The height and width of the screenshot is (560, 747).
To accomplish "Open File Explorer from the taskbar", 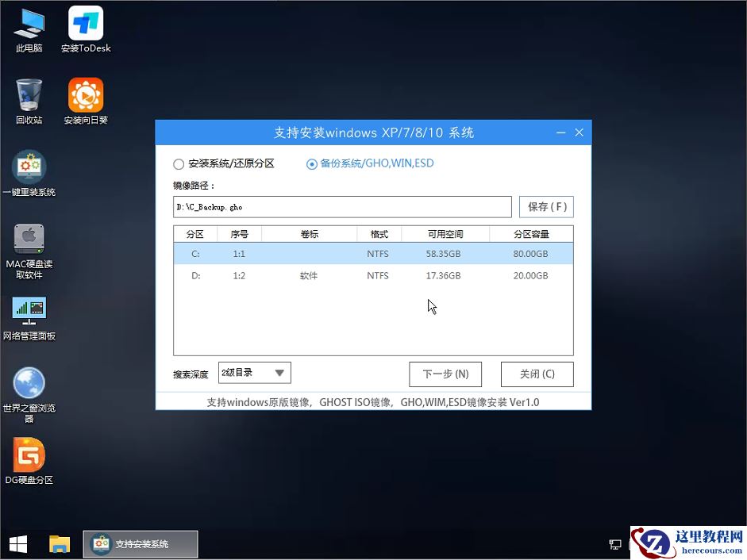I will coord(59,544).
